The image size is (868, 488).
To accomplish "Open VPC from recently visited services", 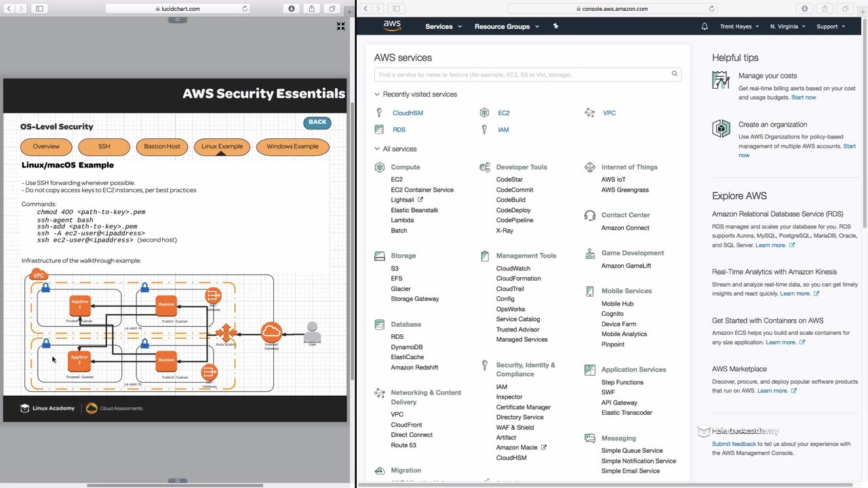I will (610, 113).
